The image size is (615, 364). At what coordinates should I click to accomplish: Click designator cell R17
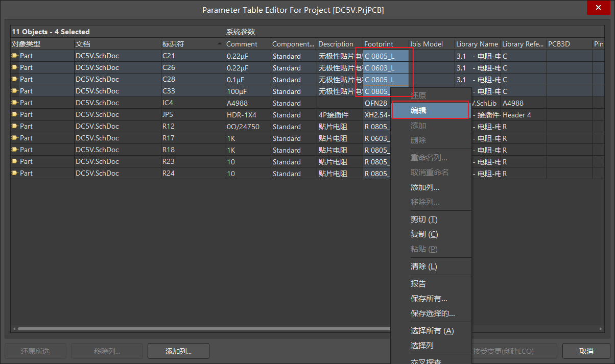click(193, 138)
